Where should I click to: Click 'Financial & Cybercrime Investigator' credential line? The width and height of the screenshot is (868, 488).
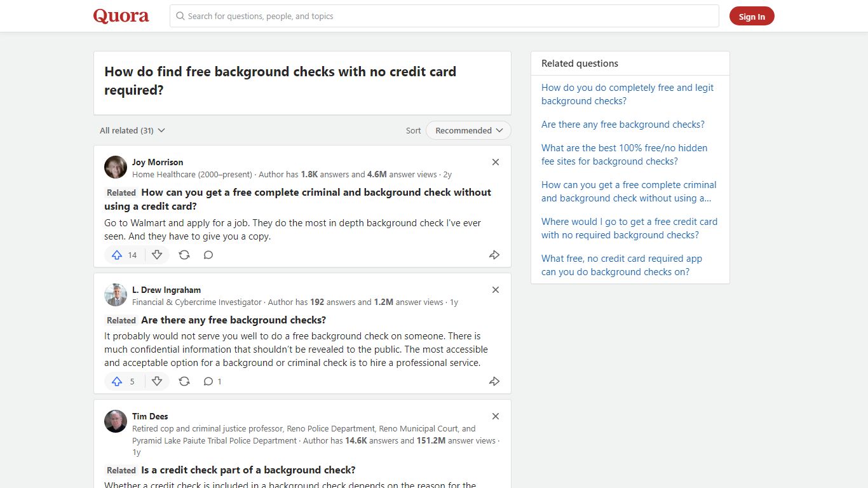(x=197, y=302)
